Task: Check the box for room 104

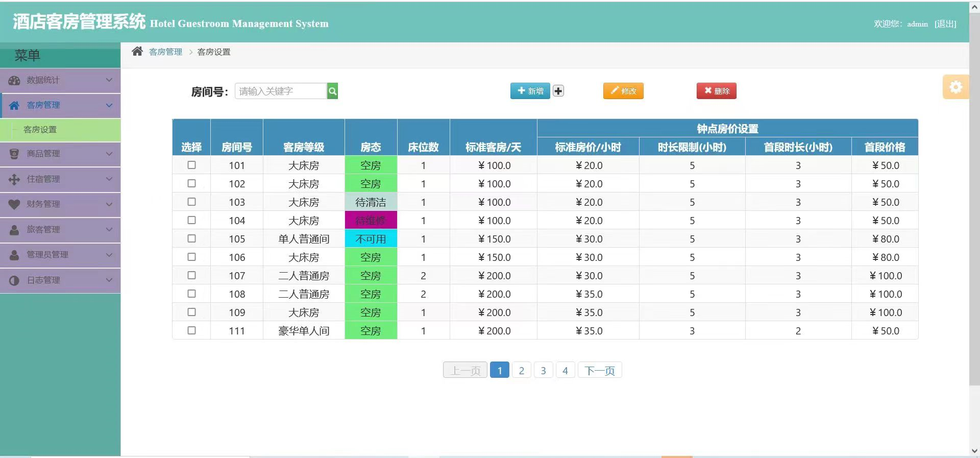Action: coord(191,220)
